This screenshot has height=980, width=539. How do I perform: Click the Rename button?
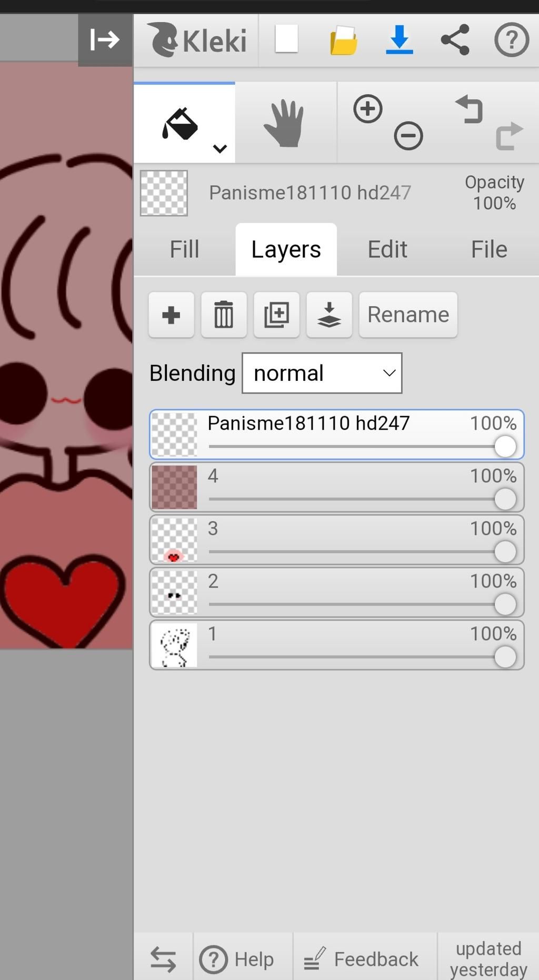click(408, 315)
